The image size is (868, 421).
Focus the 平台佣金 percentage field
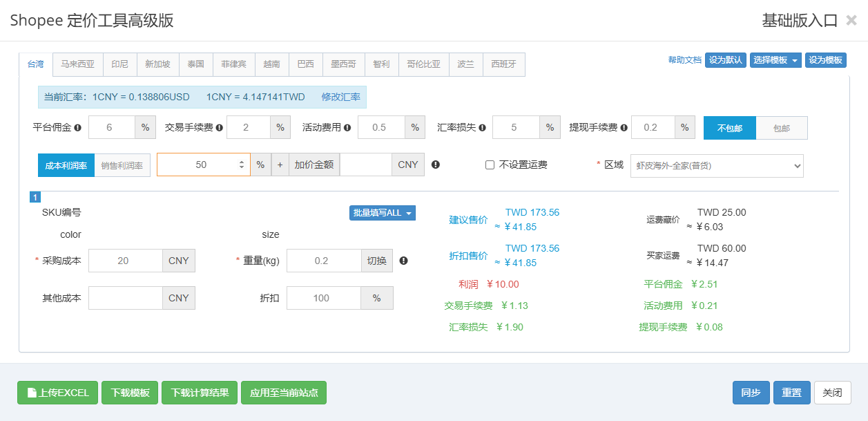coord(112,128)
